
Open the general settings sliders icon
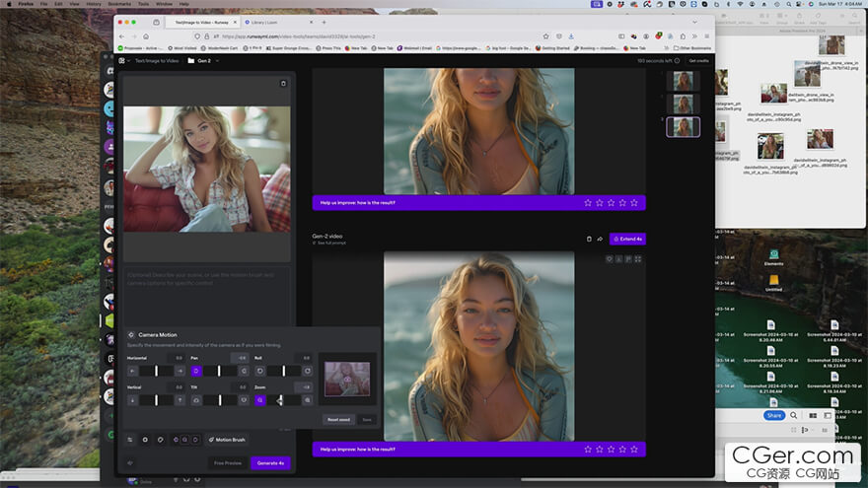[x=130, y=440]
